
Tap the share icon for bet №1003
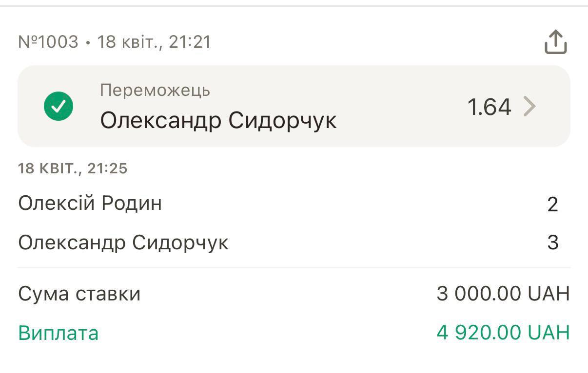pos(555,42)
